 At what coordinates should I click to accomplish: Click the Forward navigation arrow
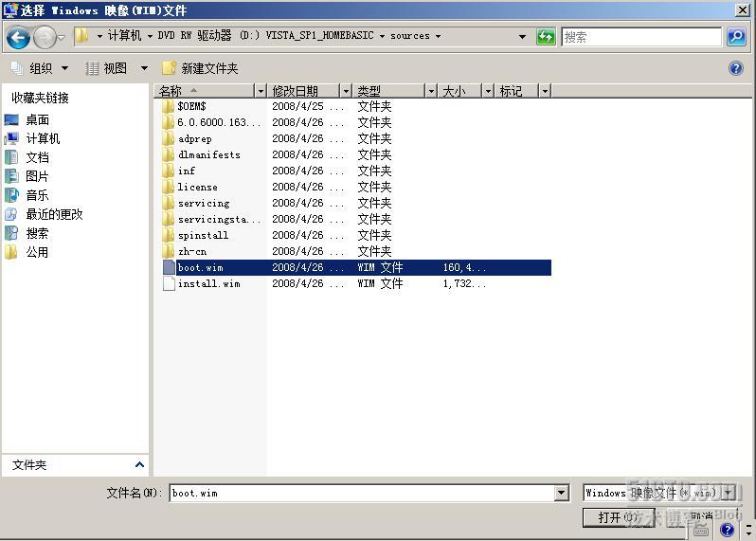pos(45,37)
